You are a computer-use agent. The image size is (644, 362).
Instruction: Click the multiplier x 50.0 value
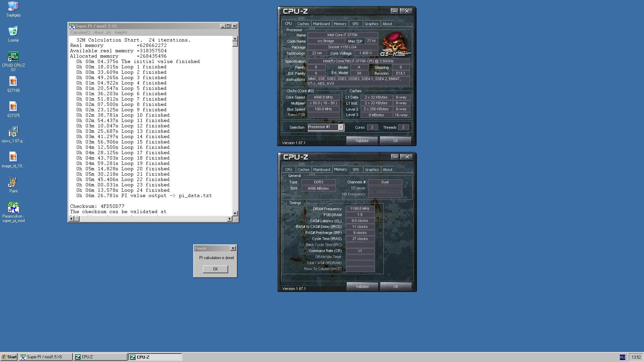point(323,103)
